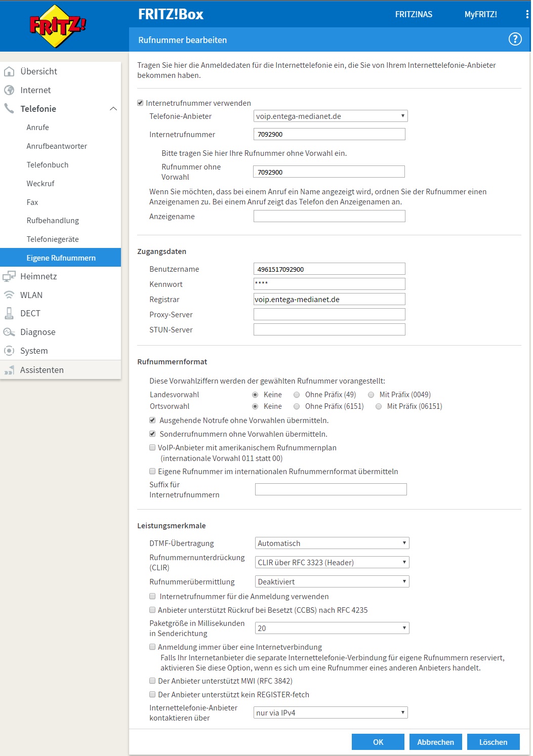
Task: Click the Proxy-Server input field
Action: point(330,314)
